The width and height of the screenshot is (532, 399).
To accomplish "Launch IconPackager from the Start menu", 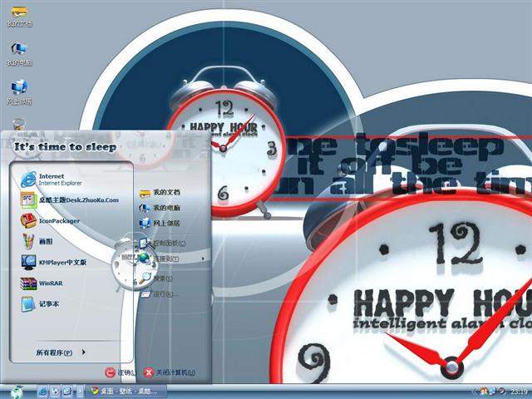I will tap(50, 221).
